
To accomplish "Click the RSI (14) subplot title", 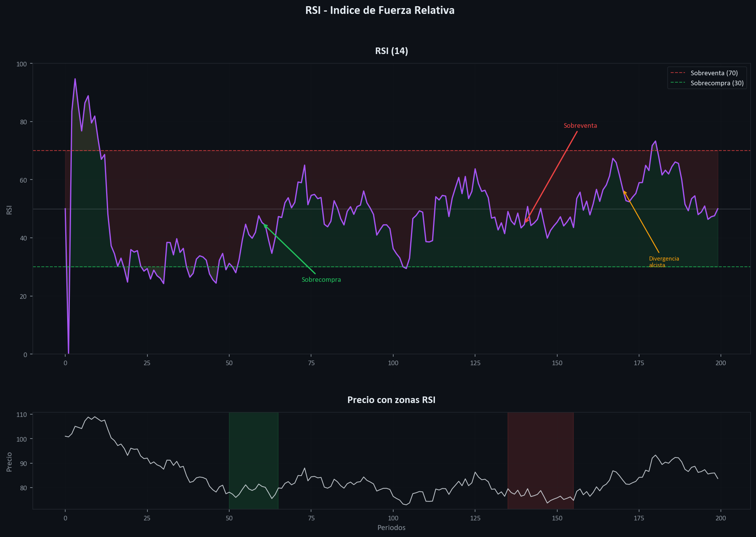I will pyautogui.click(x=391, y=51).
